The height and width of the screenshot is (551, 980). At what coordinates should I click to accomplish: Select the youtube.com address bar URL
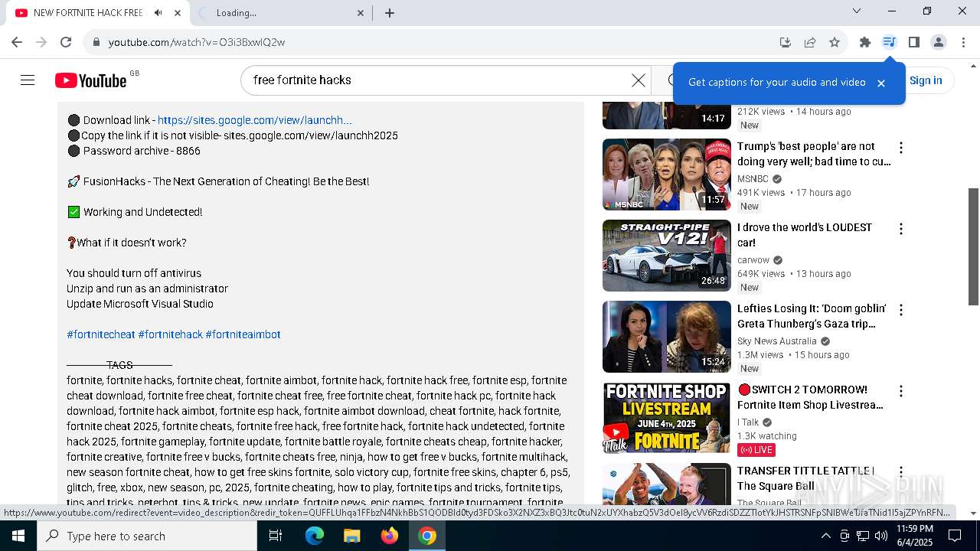tap(197, 42)
